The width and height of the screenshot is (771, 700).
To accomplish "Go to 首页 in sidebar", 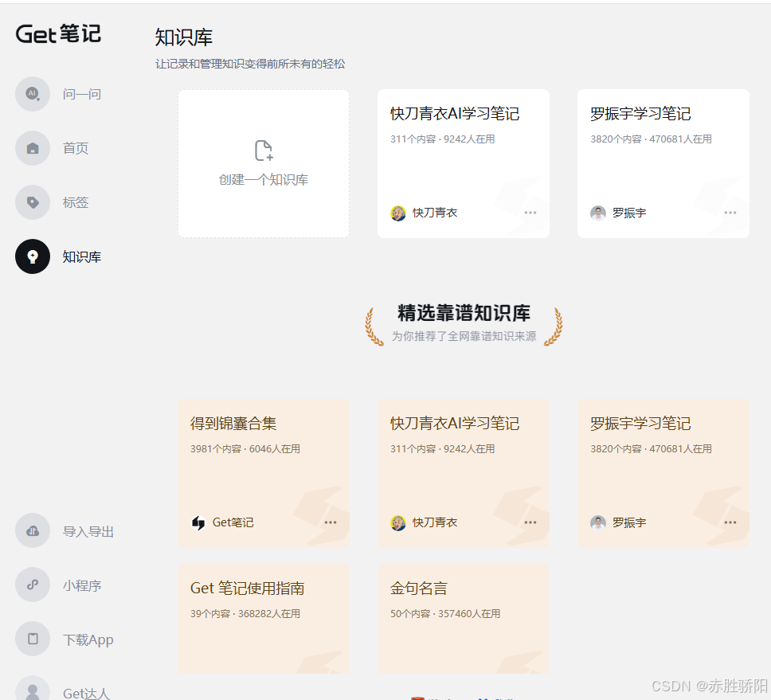I will 75,148.
